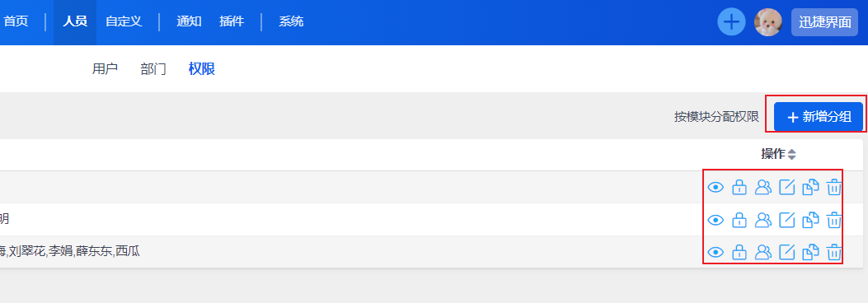Edit the third row group

point(786,253)
